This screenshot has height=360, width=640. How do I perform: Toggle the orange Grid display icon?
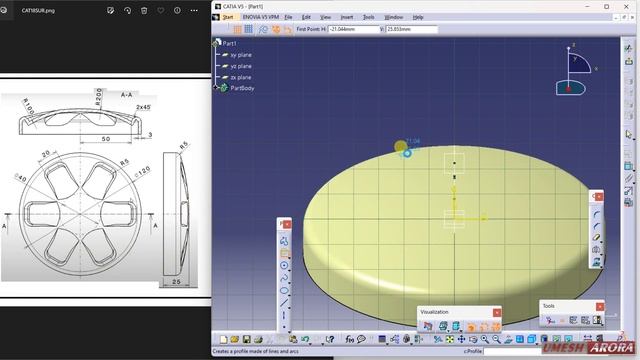pyautogui.click(x=237, y=29)
